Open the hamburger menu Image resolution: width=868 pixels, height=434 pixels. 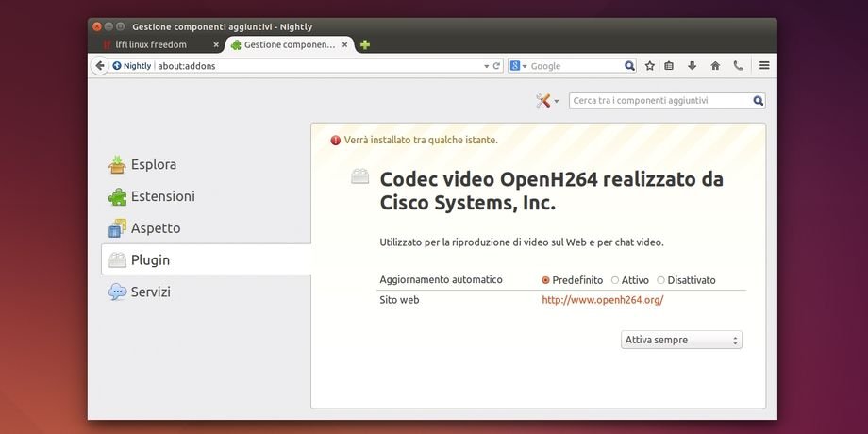[x=764, y=65]
